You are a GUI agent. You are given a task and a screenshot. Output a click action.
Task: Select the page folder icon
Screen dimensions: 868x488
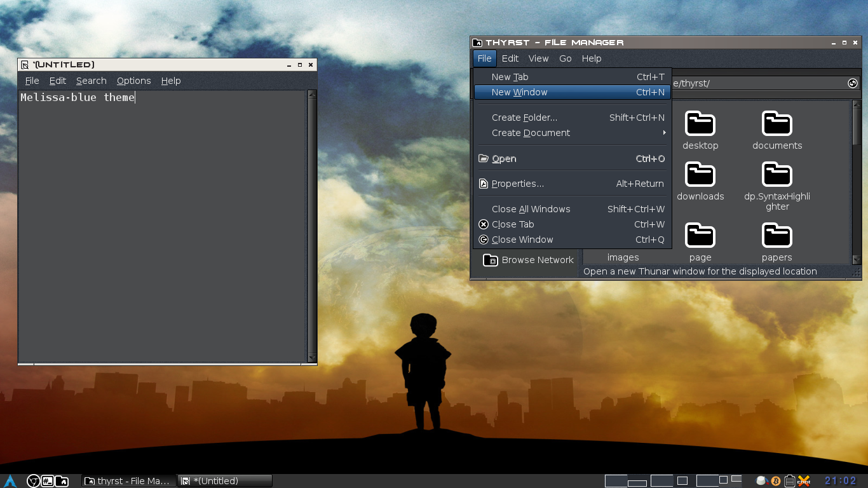coord(700,236)
